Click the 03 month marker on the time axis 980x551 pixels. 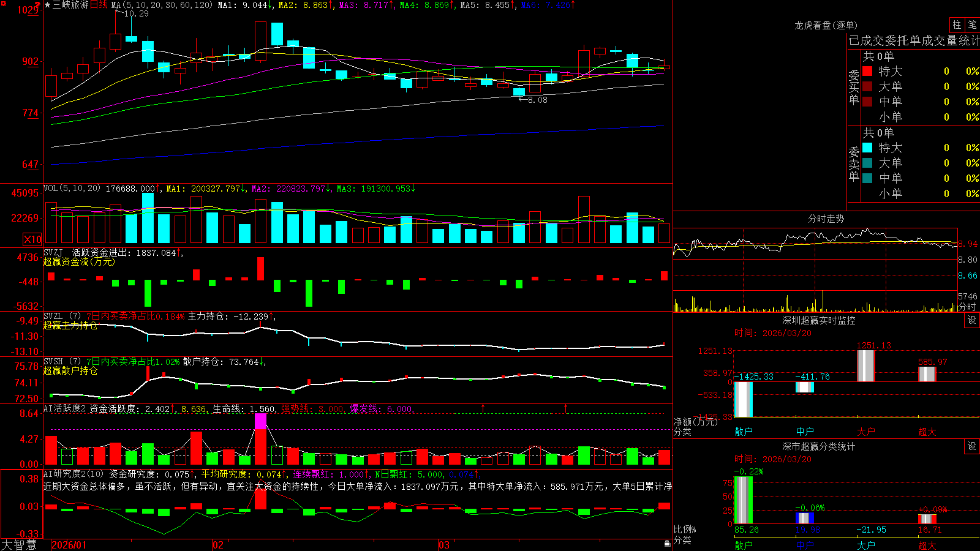(x=444, y=545)
